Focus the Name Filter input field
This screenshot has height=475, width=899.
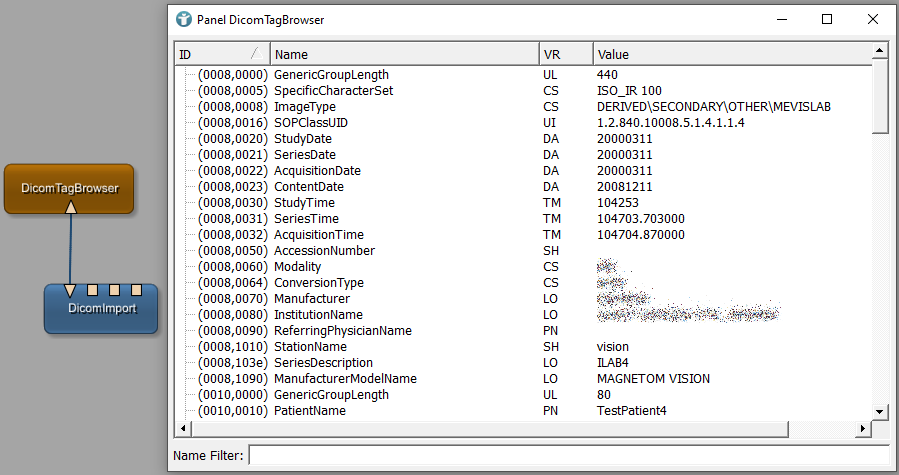pos(568,456)
